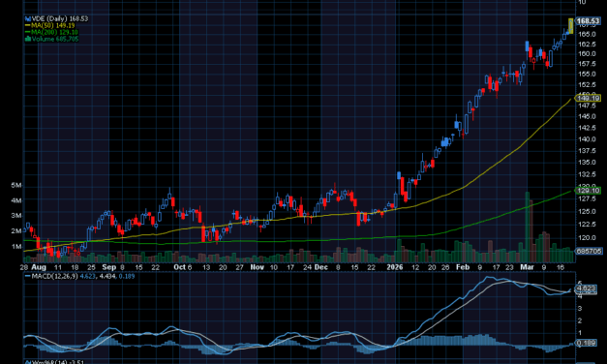Click the 685705 volume tag on right axis
Screen dimensions: 607x364
pos(589,251)
